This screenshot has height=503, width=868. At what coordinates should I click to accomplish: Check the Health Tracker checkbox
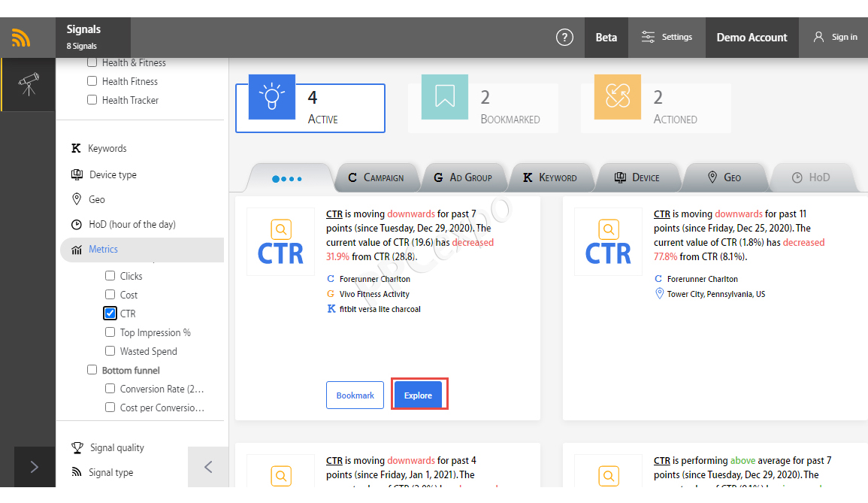(x=92, y=100)
